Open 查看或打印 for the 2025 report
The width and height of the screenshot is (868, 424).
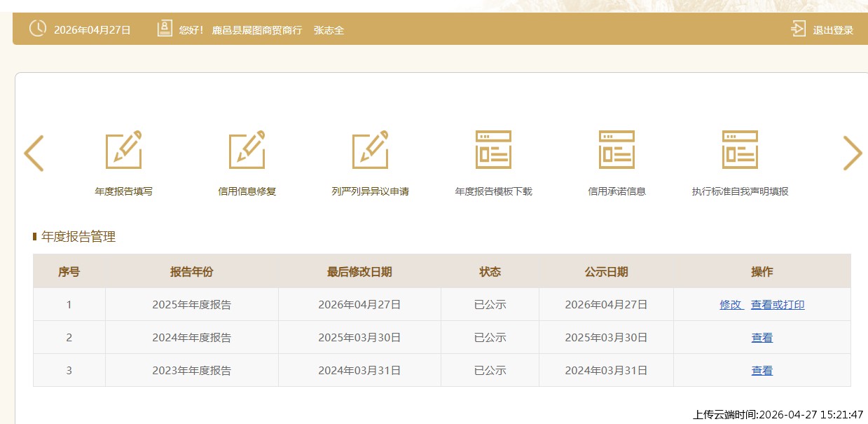coord(778,305)
